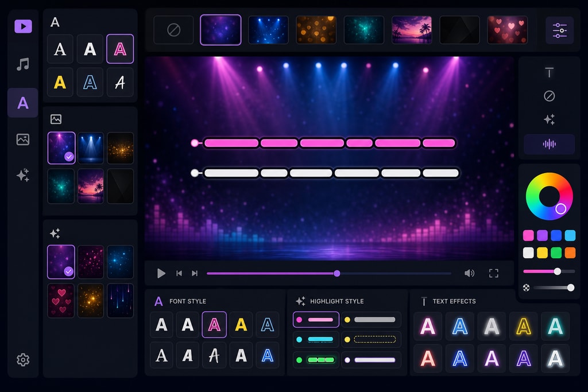Choose the pink outlined A preset in top-left panel
Image resolution: width=588 pixels, height=392 pixels.
(x=120, y=49)
